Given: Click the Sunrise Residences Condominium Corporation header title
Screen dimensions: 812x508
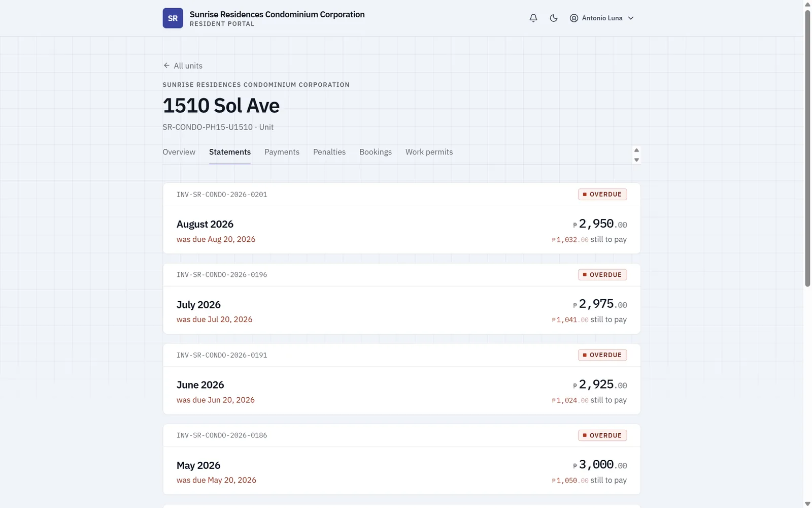Looking at the screenshot, I should pyautogui.click(x=277, y=14).
